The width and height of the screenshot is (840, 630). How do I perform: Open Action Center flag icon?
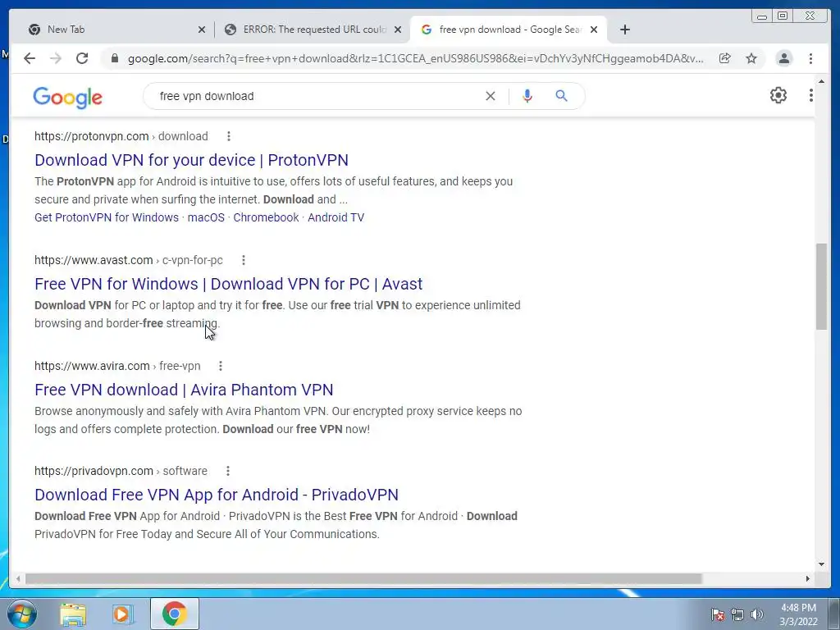[718, 614]
